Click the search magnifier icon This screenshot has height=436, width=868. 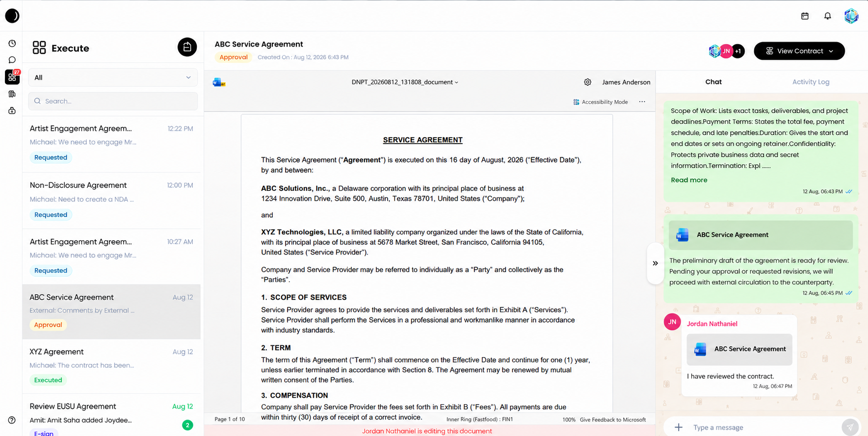point(37,101)
